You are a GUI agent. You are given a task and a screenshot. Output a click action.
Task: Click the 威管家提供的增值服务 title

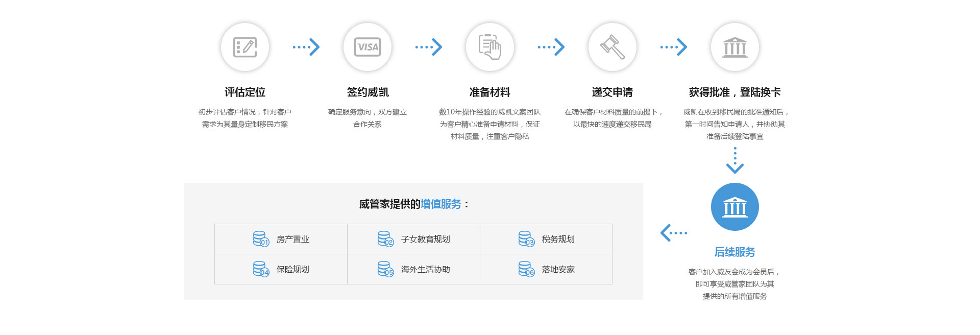pos(413,204)
